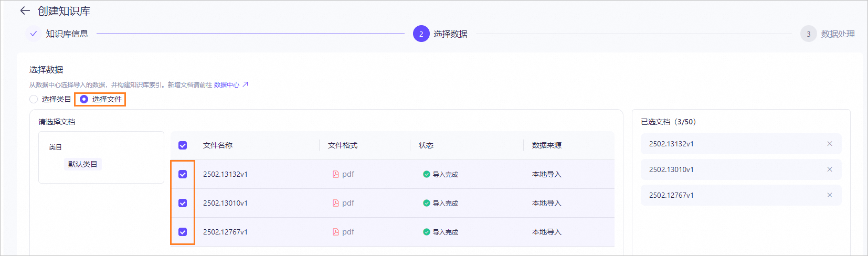Viewport: 868px width, 256px height.
Task: Uncheck the 2502.13010v1 file checkbox
Action: pyautogui.click(x=183, y=203)
